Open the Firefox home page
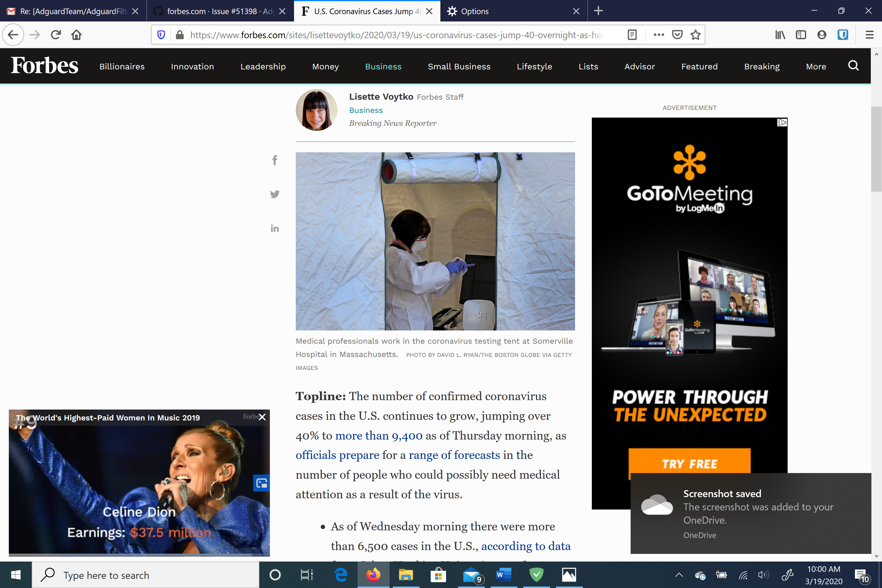Screen dimensions: 882x588 76,35
